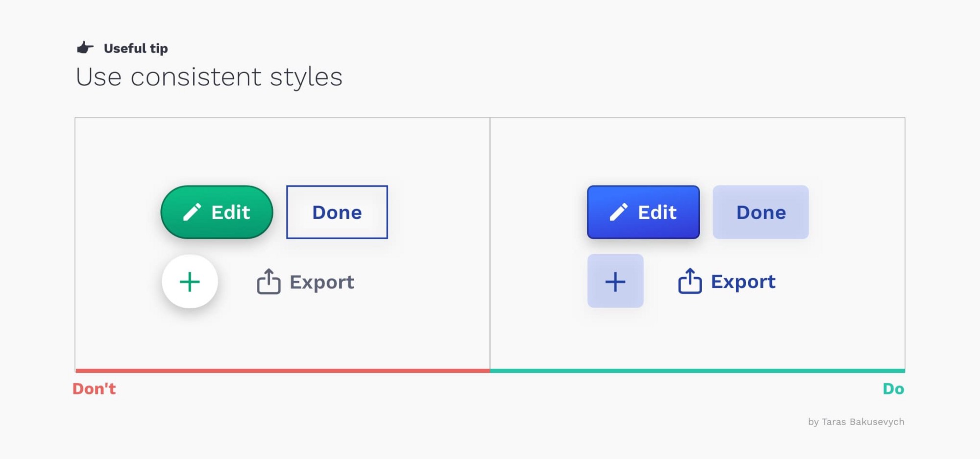This screenshot has width=980, height=459.
Task: Click the green Do label
Action: click(x=893, y=388)
